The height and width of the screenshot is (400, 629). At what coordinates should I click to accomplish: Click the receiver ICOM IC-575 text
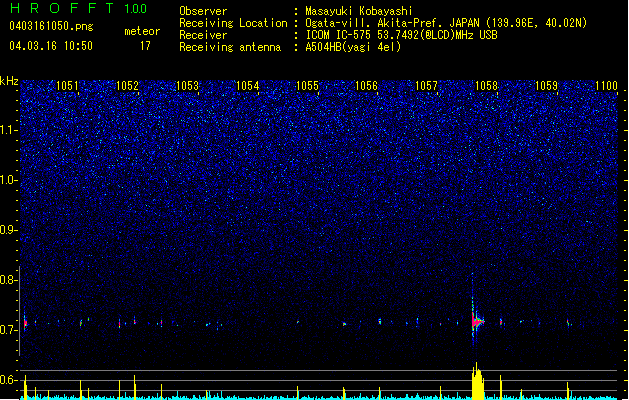401,35
